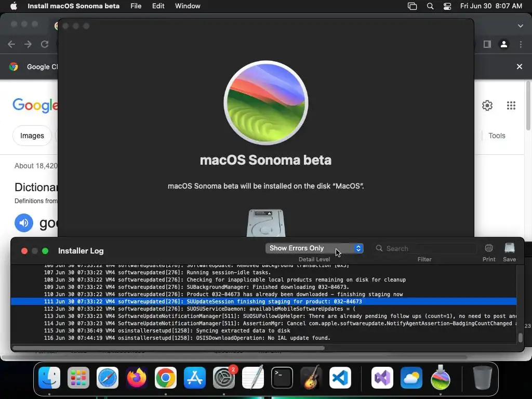Click Chrome back arrow button
This screenshot has height=399, width=532.
coord(11,44)
